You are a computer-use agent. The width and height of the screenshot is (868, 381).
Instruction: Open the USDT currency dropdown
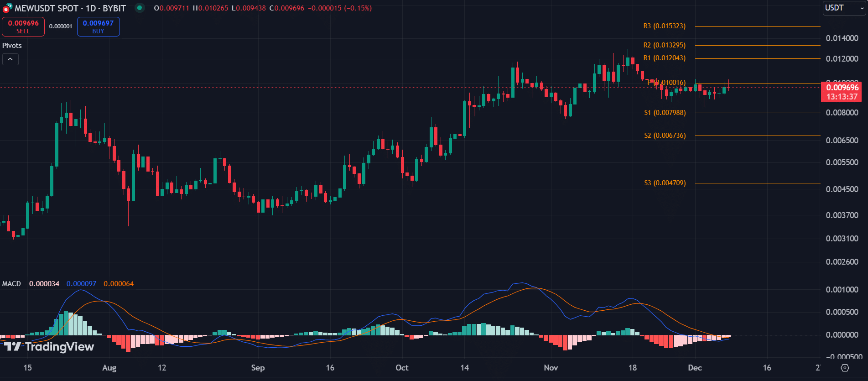click(x=844, y=8)
